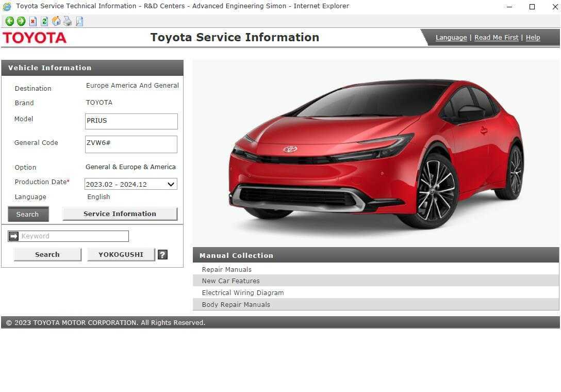This screenshot has width=561, height=392.
Task: Open the Language link in header
Action: pos(451,38)
